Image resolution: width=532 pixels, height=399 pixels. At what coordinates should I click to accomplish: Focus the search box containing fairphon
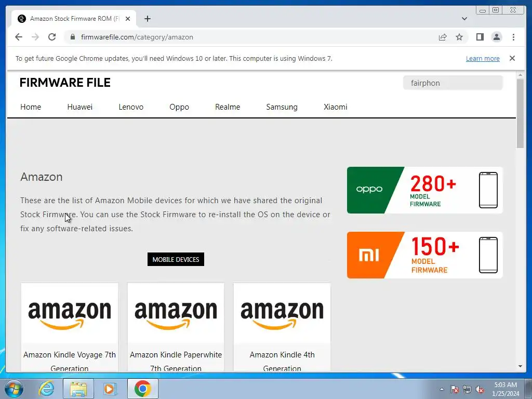click(x=453, y=83)
